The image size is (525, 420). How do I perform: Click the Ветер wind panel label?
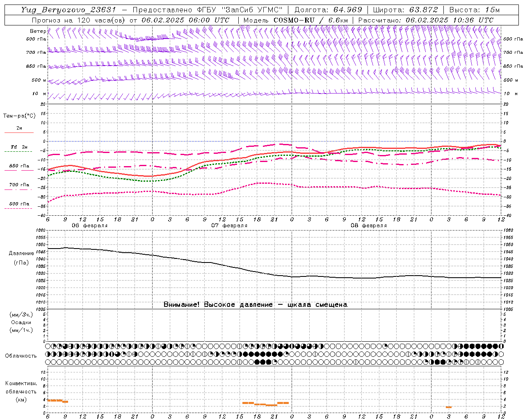[38, 31]
